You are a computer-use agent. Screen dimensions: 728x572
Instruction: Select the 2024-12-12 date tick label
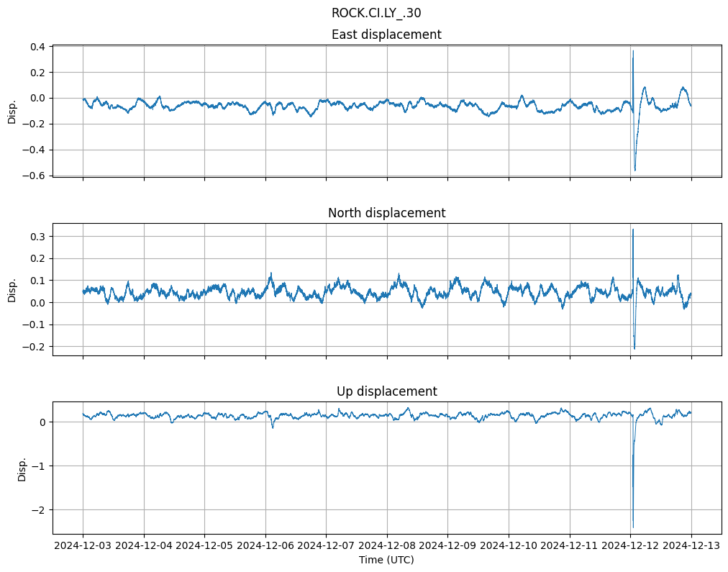[x=630, y=546]
